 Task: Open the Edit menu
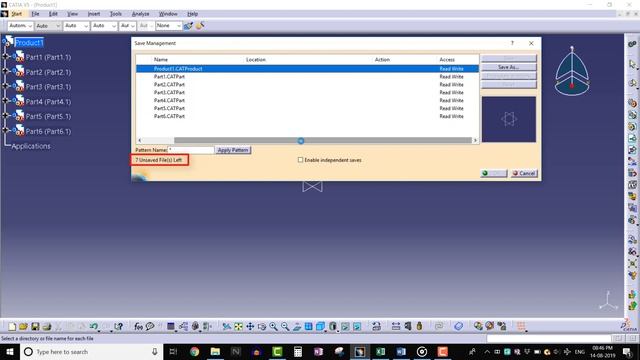53,14
